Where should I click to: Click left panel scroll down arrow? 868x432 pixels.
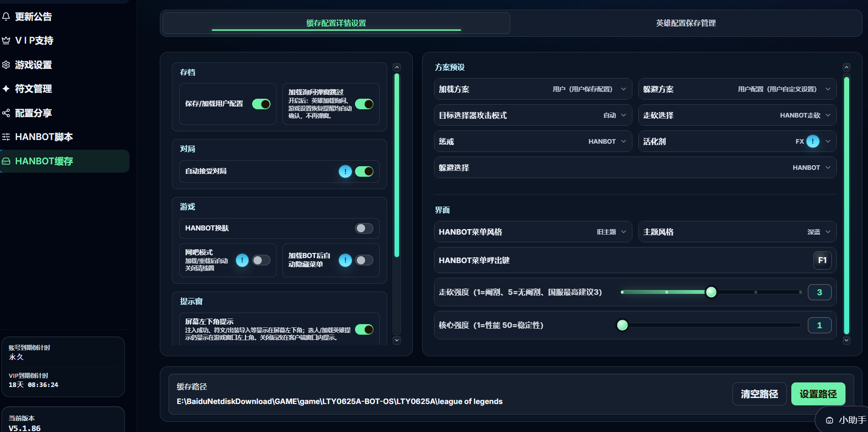point(397,340)
